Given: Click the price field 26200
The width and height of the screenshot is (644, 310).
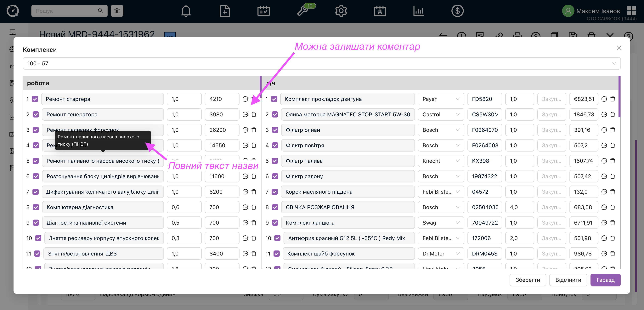Looking at the screenshot, I should pos(222,130).
